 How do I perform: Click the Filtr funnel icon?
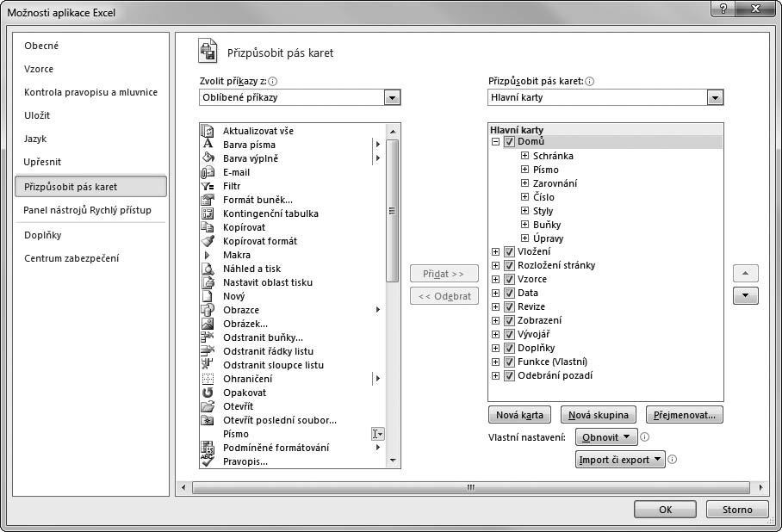coord(208,186)
